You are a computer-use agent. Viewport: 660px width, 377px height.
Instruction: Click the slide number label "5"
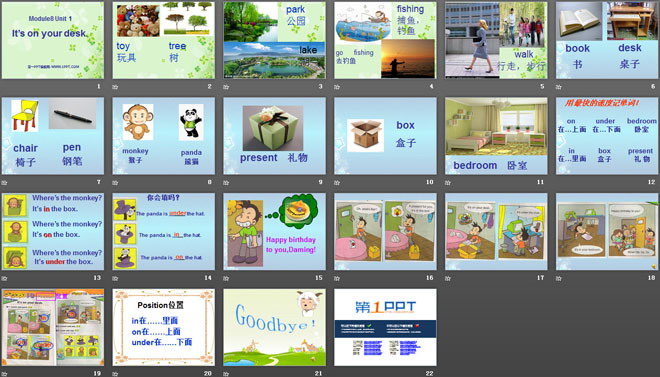coord(542,87)
